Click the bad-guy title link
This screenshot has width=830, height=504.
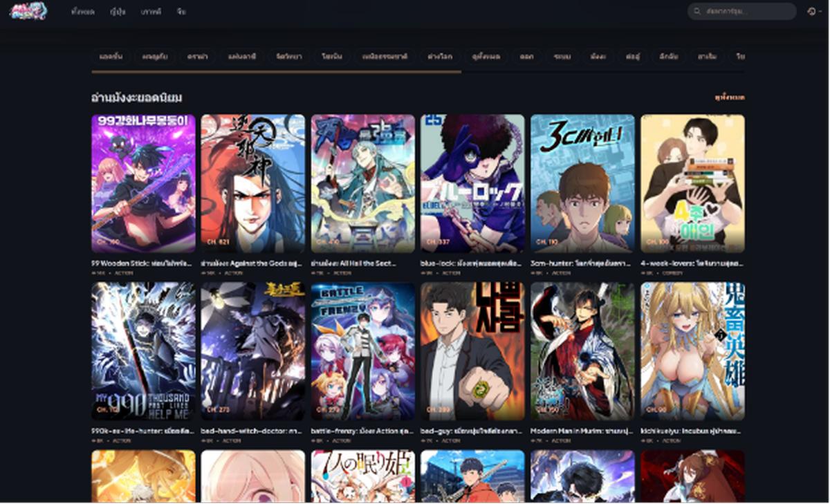pos(472,431)
